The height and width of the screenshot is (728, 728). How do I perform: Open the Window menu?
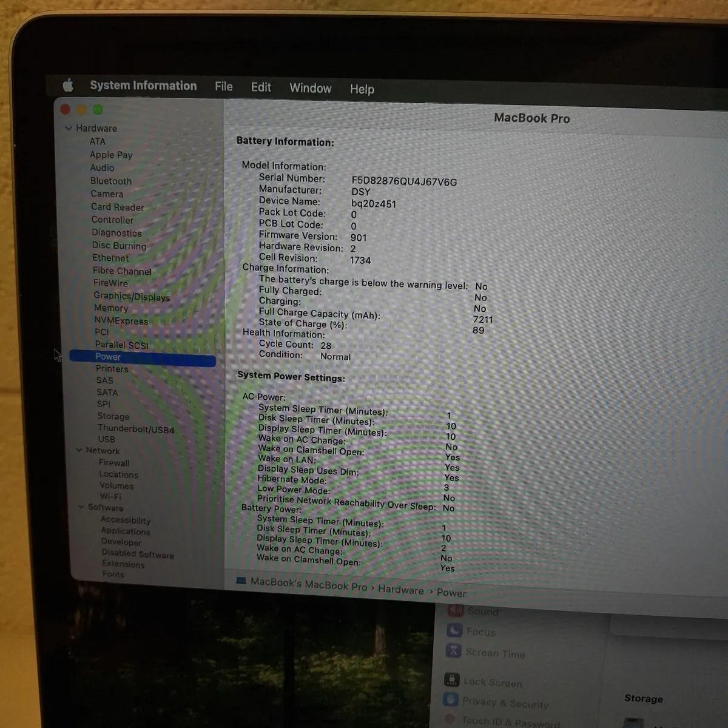click(x=311, y=88)
